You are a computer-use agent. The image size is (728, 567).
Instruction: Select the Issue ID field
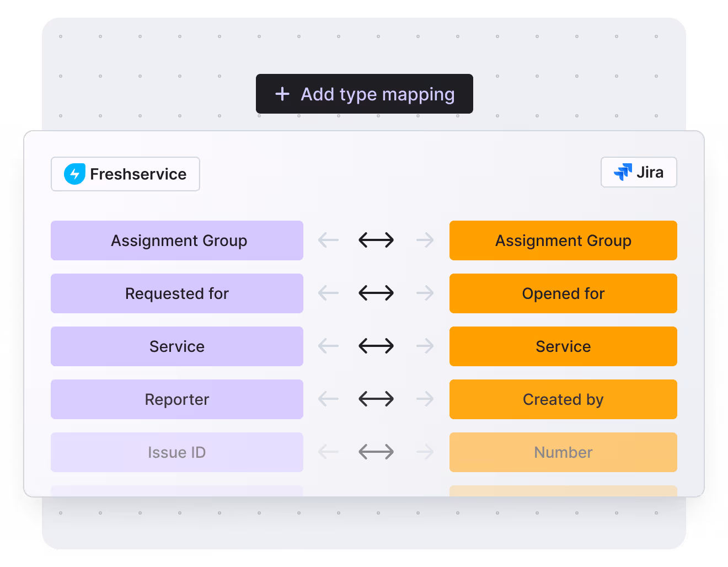pyautogui.click(x=177, y=452)
